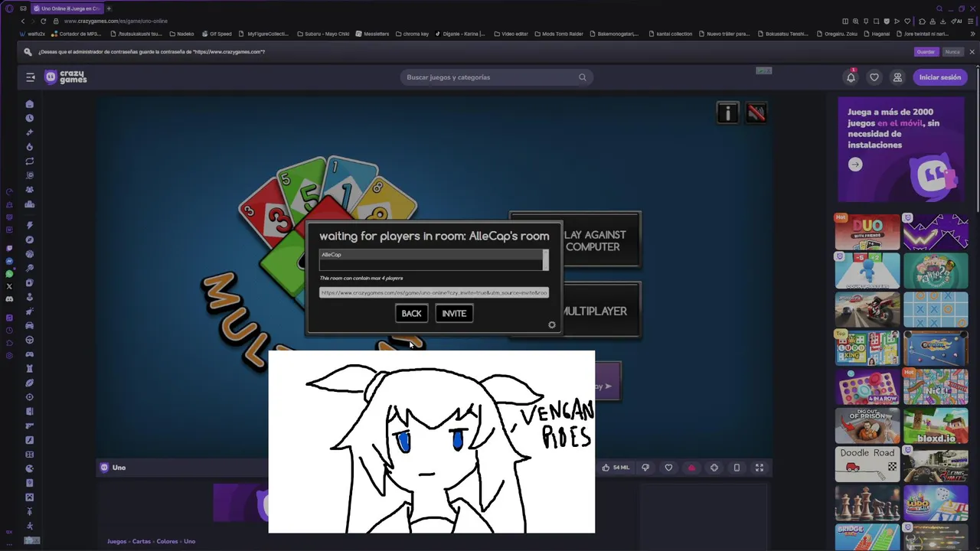Click the Buscar juegos y categorías field
This screenshot has width=980, height=551.
tap(496, 77)
